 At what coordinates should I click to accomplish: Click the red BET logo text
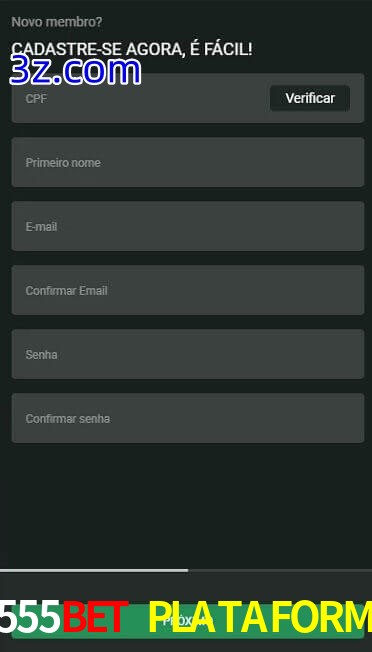click(95, 617)
